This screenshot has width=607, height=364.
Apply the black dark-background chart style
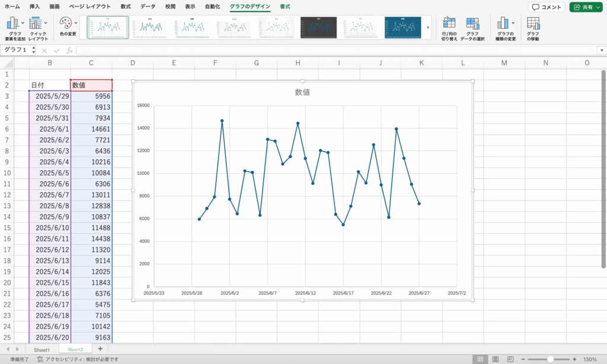point(318,27)
